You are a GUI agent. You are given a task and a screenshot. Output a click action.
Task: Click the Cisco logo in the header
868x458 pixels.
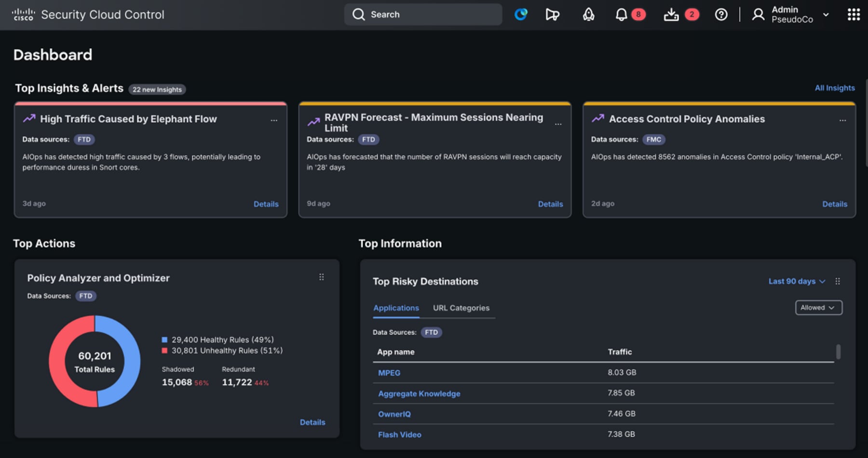click(x=23, y=14)
